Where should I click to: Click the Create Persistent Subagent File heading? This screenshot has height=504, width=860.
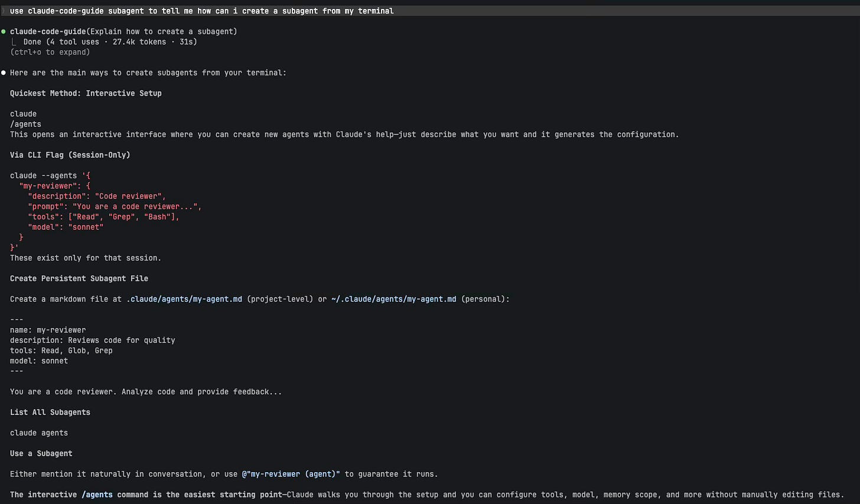tap(79, 278)
